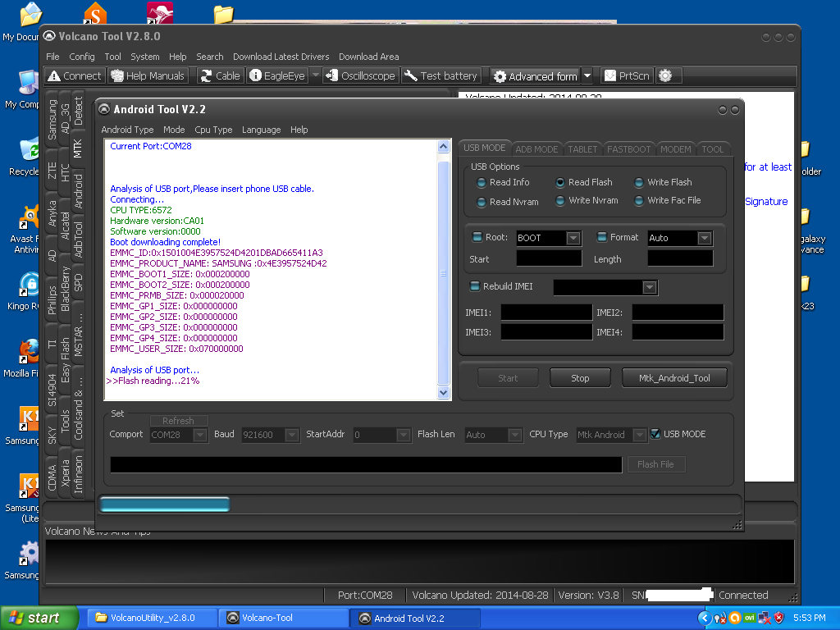The width and height of the screenshot is (840, 630).
Task: Open settings gear next to PrtScn
Action: click(665, 75)
